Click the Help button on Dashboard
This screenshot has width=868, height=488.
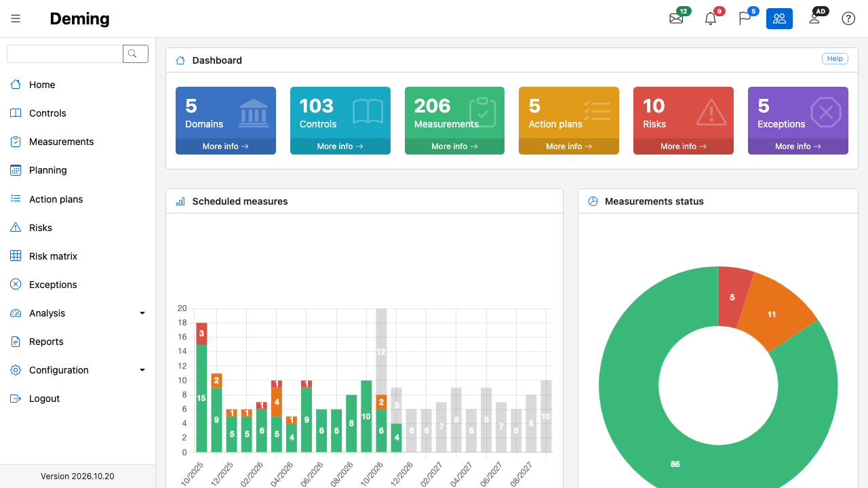tap(835, 59)
